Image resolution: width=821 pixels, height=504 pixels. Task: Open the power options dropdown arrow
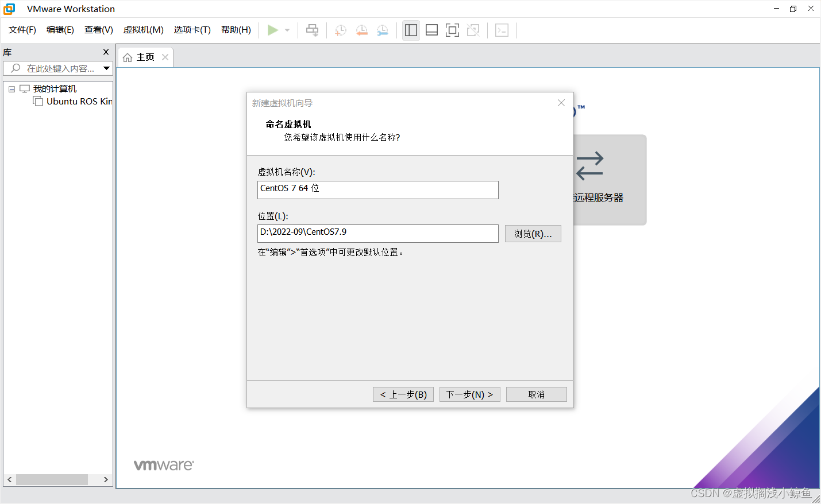coord(287,30)
